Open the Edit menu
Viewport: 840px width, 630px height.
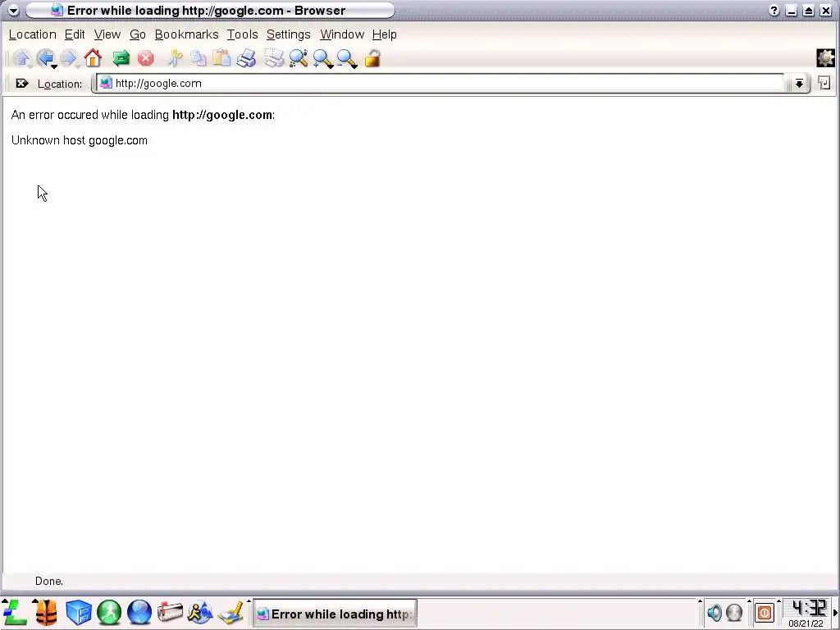pyautogui.click(x=75, y=34)
